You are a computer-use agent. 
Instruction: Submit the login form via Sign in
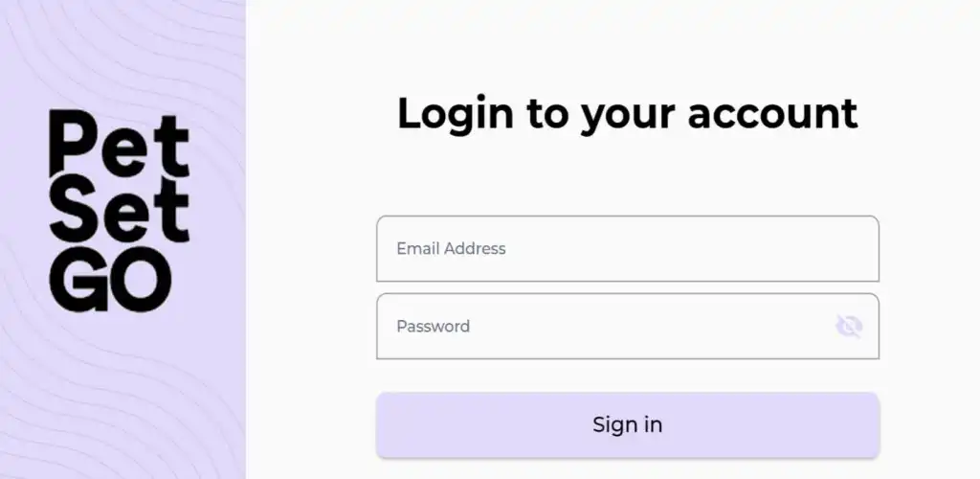[x=628, y=425]
